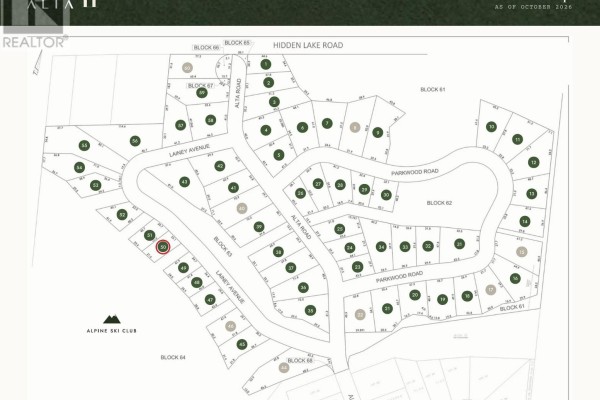Click lot 1 marker near Hidden Lake Road
Viewport: 600px width, 400px height.
[x=266, y=64]
